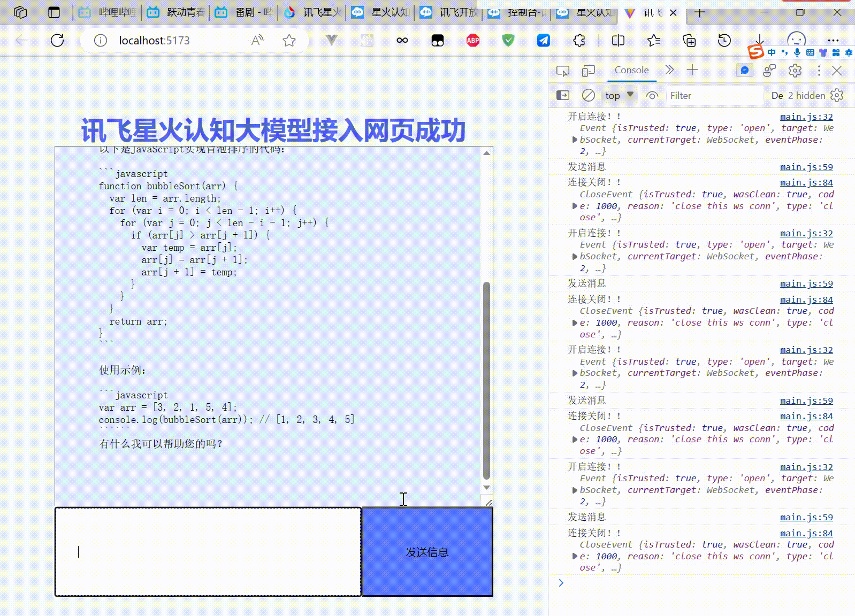The image size is (855, 616).
Task: Refresh the localhost page
Action: (x=57, y=40)
